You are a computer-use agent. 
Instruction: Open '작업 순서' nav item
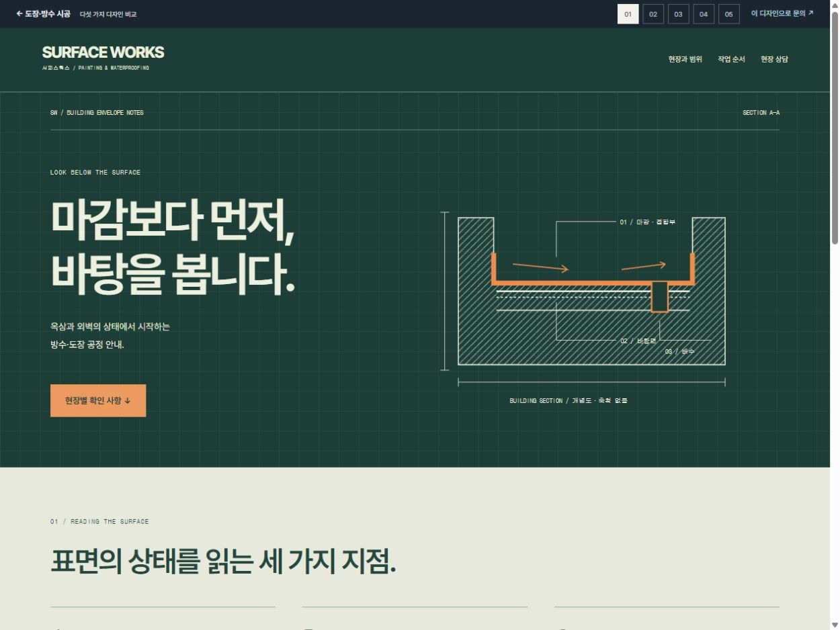(x=731, y=59)
